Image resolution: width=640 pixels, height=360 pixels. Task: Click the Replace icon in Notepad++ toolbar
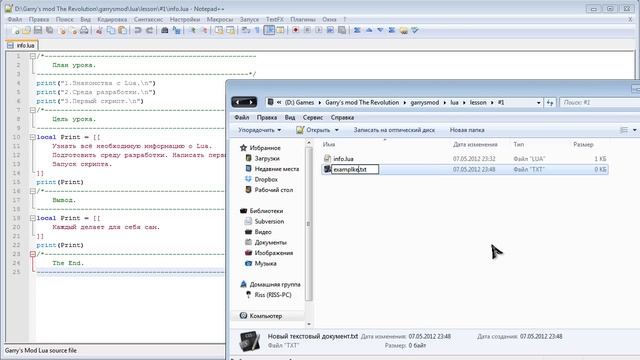click(176, 30)
